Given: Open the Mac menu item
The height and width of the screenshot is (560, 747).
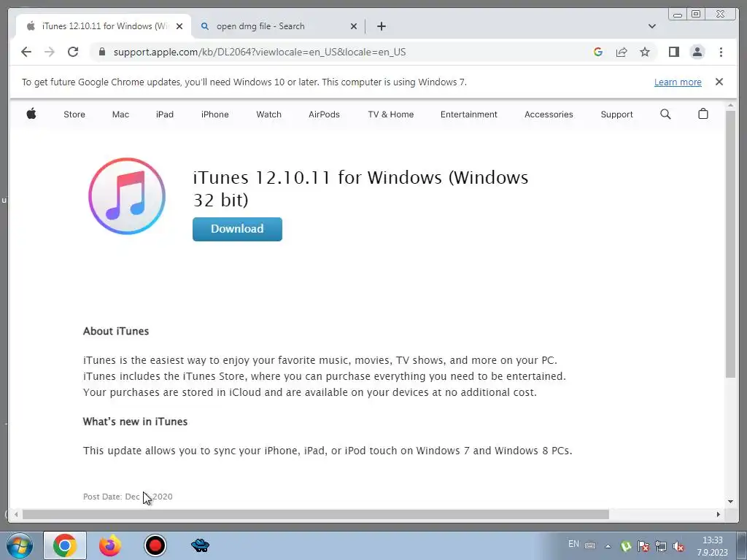Looking at the screenshot, I should tap(120, 114).
